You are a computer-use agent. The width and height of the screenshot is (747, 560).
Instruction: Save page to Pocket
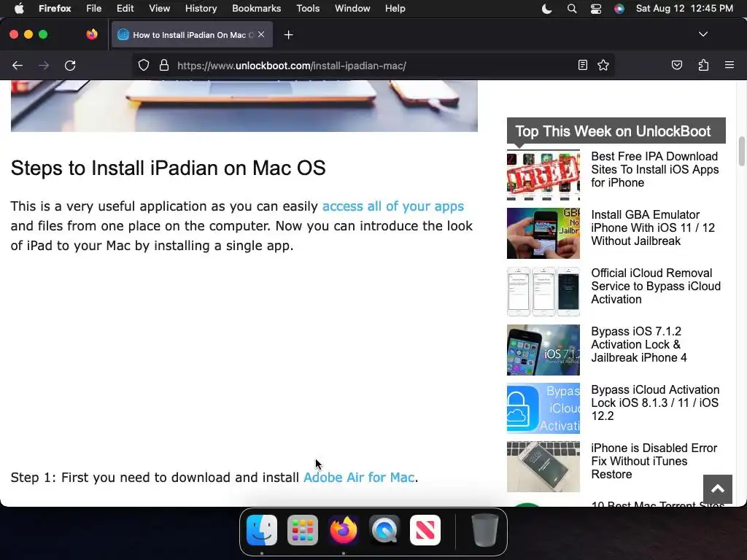coord(676,65)
